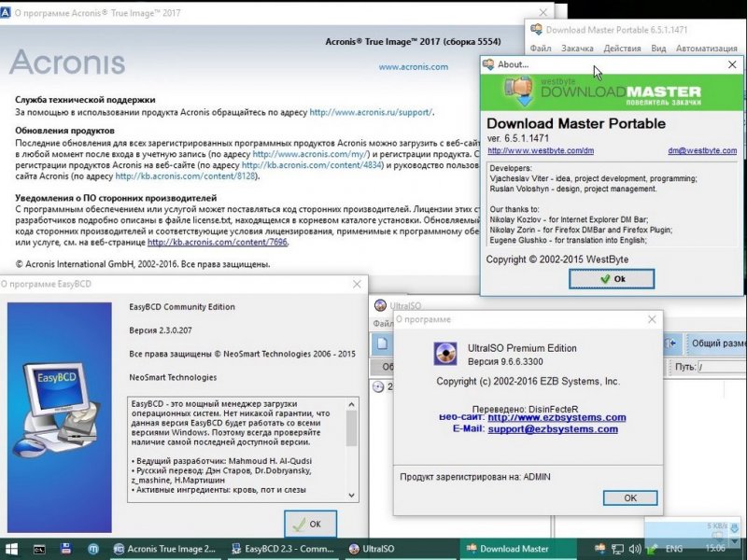Open the Вид menu
Viewport: 747px width, 560px height.
click(658, 49)
